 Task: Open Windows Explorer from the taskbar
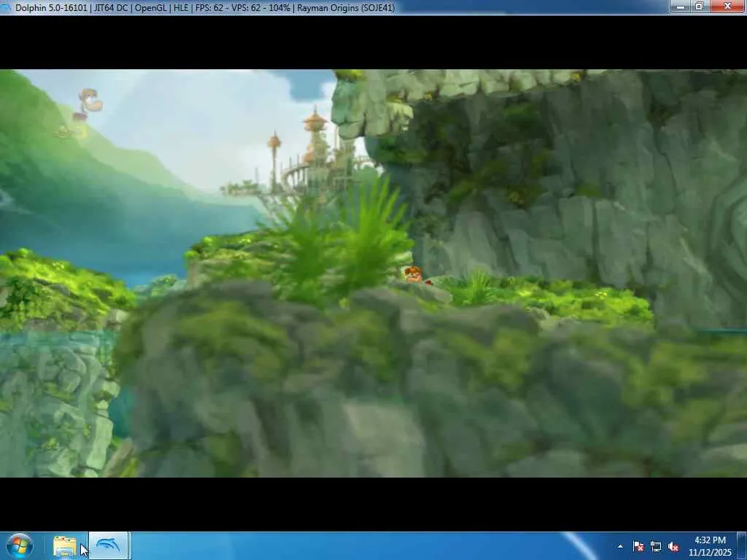click(x=65, y=546)
